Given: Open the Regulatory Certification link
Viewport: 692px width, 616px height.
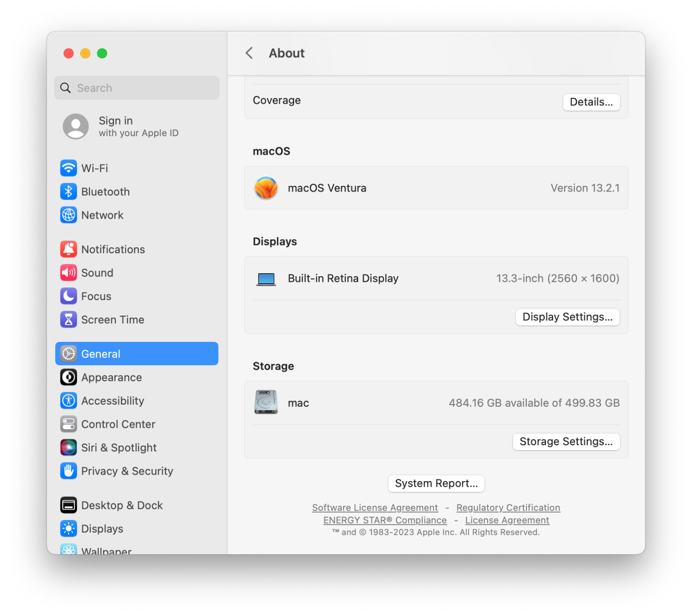Looking at the screenshot, I should click(x=508, y=507).
